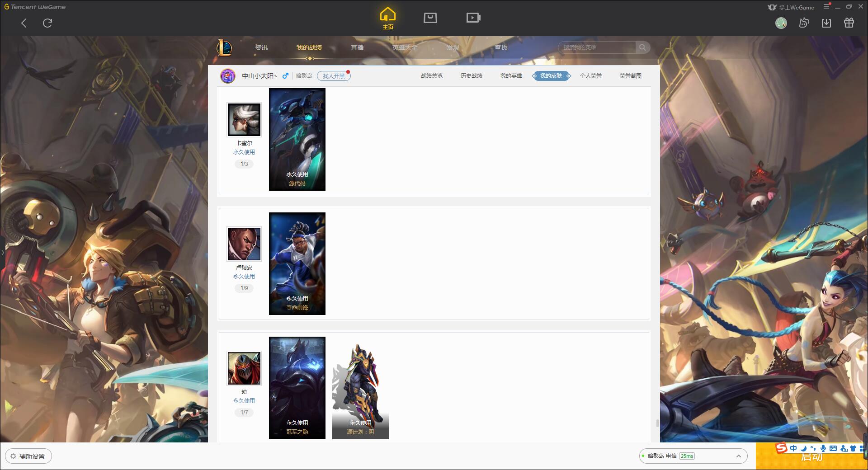Click the Sogou microphone voice input
This screenshot has height=470, width=868.
click(x=823, y=448)
